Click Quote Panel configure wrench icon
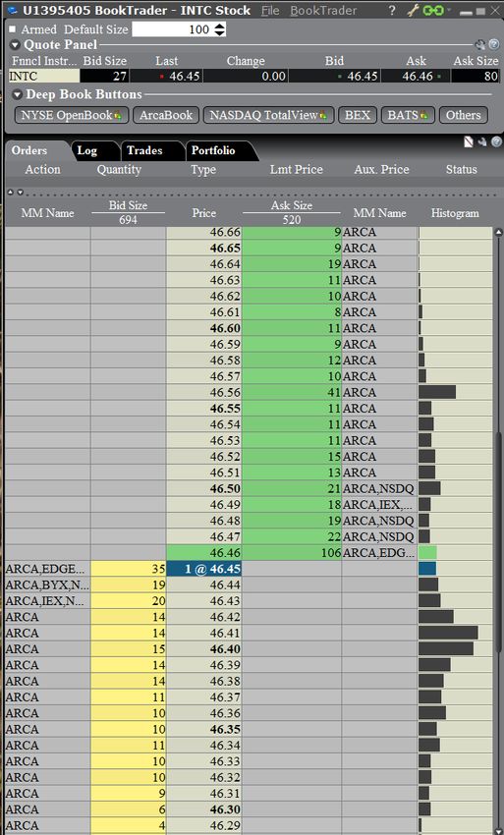 (479, 45)
